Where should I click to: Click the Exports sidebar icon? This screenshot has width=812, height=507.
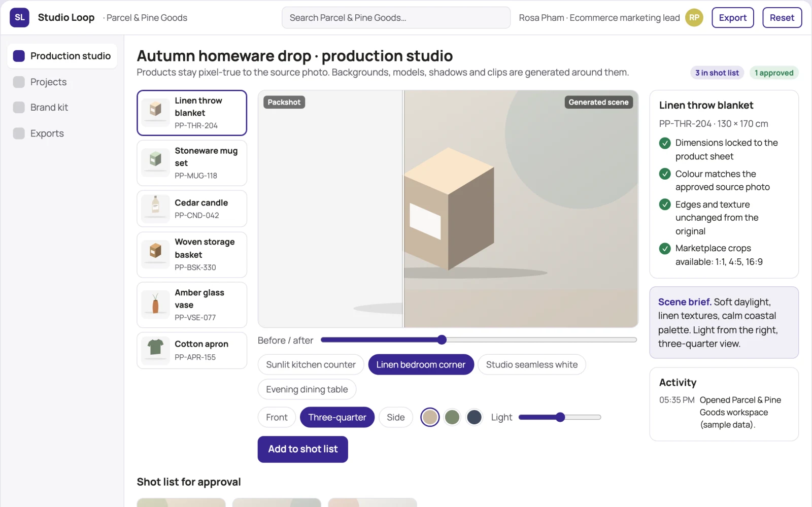[x=19, y=133]
